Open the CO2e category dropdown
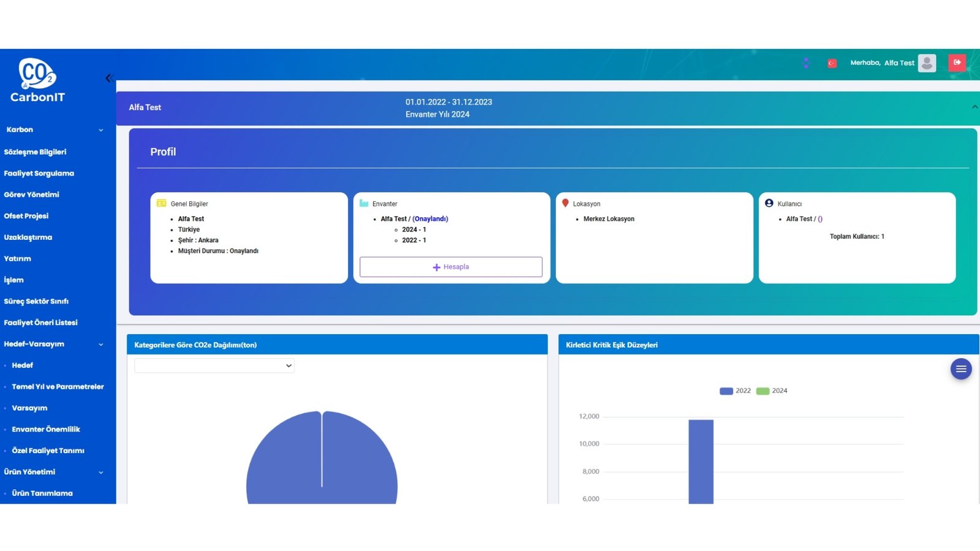The image size is (980, 551). click(214, 365)
